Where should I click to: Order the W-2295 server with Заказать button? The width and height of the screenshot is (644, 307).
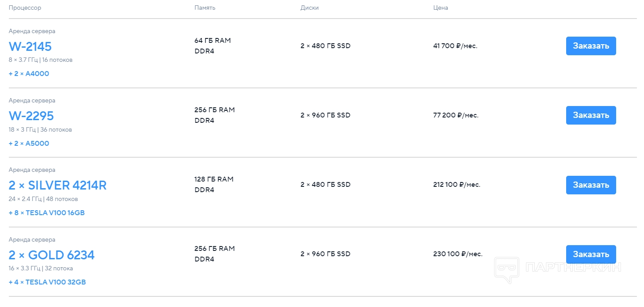pyautogui.click(x=590, y=115)
